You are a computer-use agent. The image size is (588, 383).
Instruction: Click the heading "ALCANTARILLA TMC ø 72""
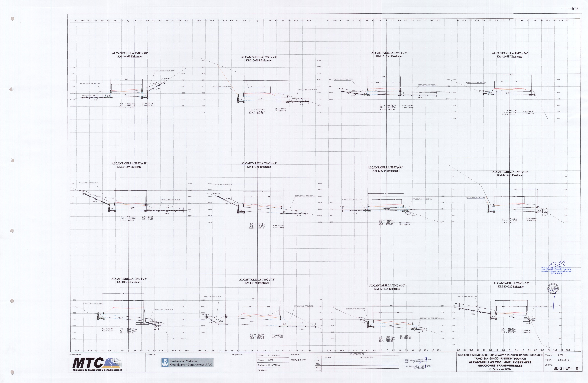(257, 280)
